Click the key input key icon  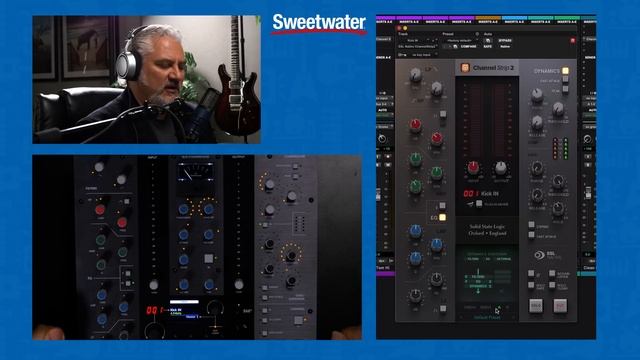pos(403,54)
